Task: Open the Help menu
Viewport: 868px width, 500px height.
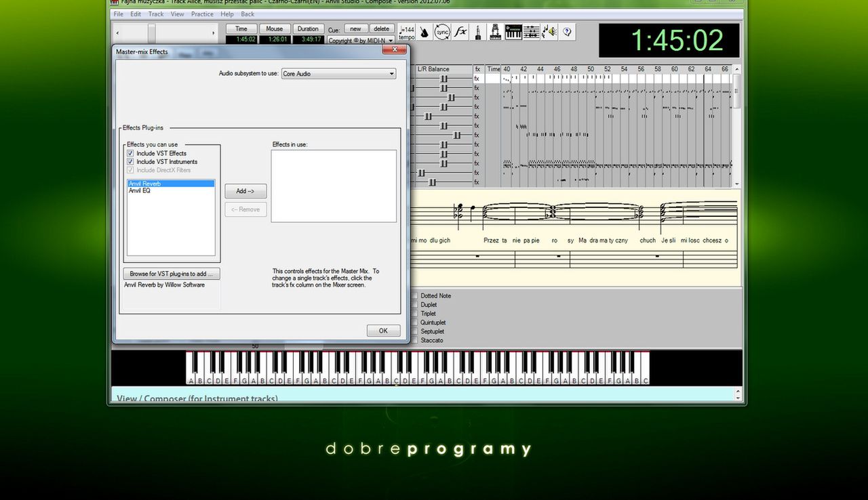Action: [227, 14]
